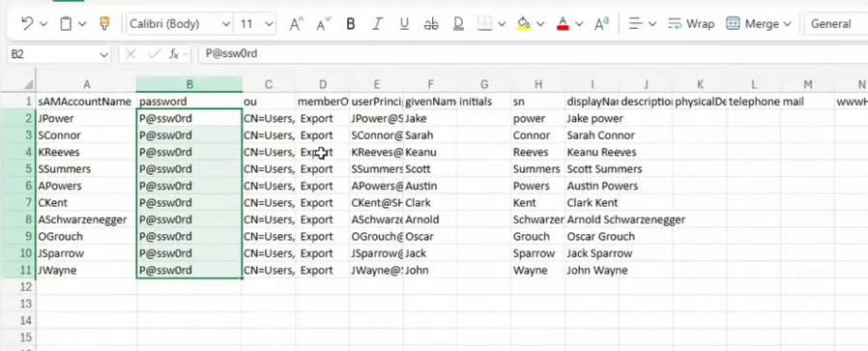
Task: Select column H header
Action: [538, 84]
